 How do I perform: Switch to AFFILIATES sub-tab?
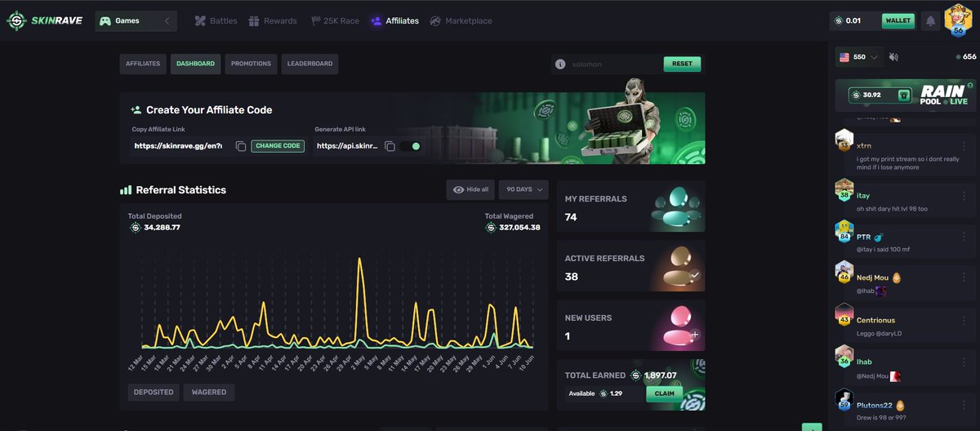(143, 64)
